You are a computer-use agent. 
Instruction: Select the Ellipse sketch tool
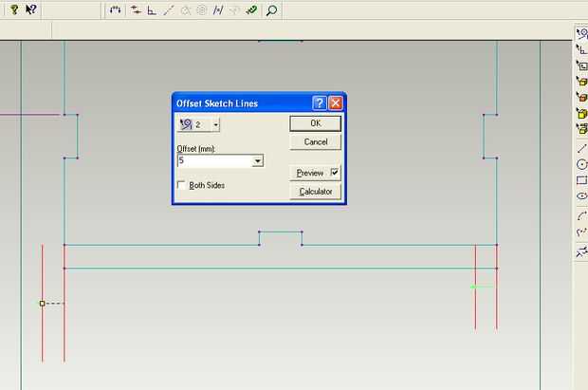pyautogui.click(x=581, y=195)
